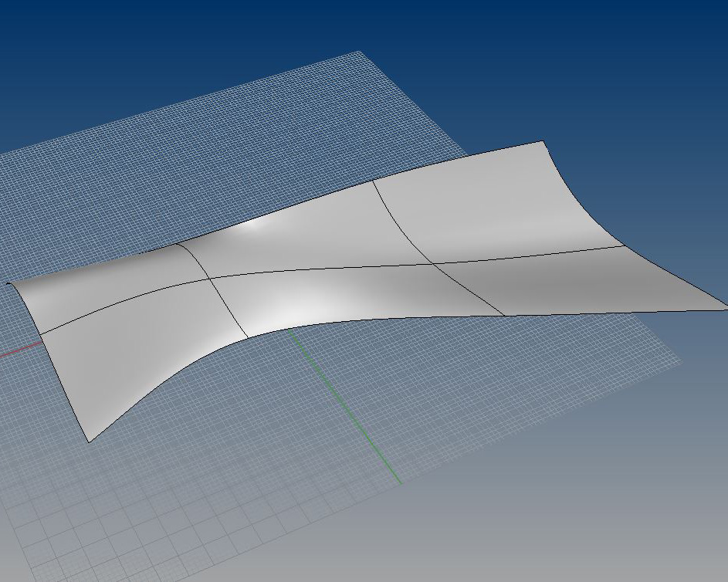Select the far corner of the construction grid
728x582 pixels.
click(x=359, y=52)
